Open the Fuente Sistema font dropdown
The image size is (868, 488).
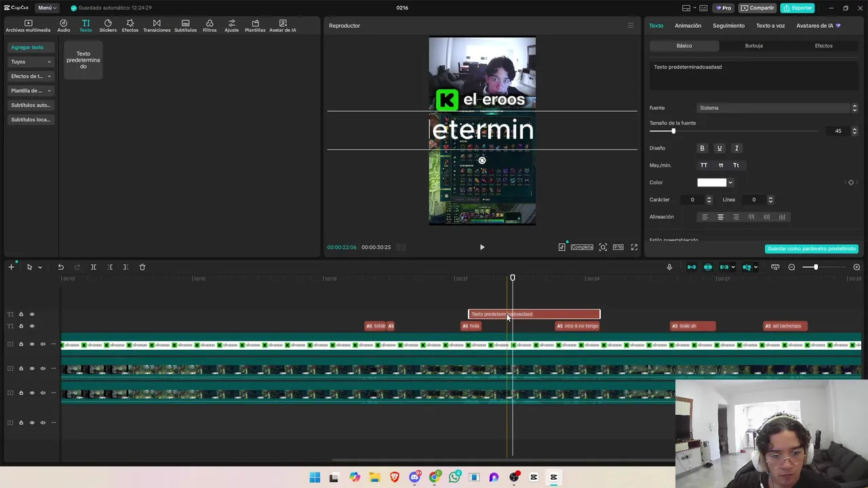778,108
